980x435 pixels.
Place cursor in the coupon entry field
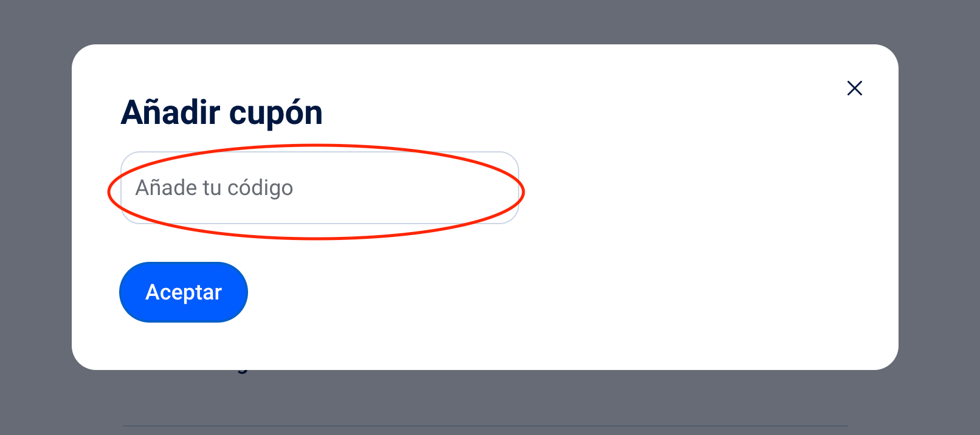pos(320,188)
